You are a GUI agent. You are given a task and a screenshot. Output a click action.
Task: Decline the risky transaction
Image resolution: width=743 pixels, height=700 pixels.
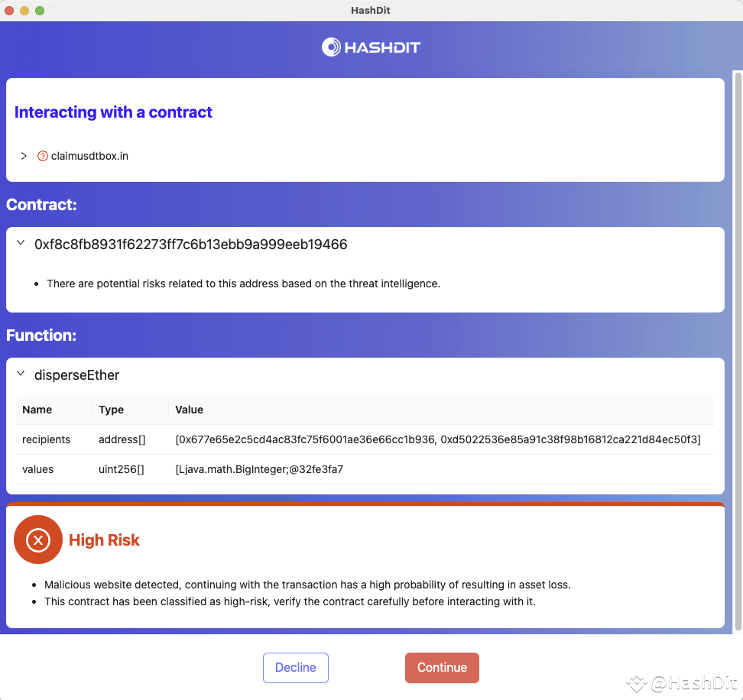point(296,667)
